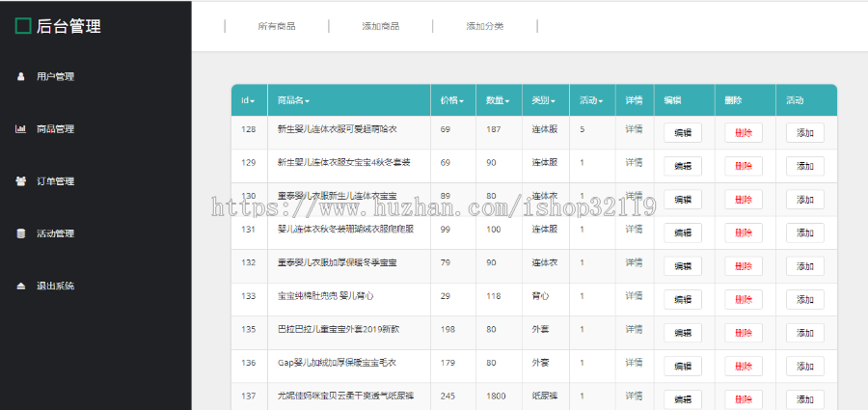Click red 删除 button for product 131
Image resolution: width=868 pixels, height=410 pixels.
744,232
